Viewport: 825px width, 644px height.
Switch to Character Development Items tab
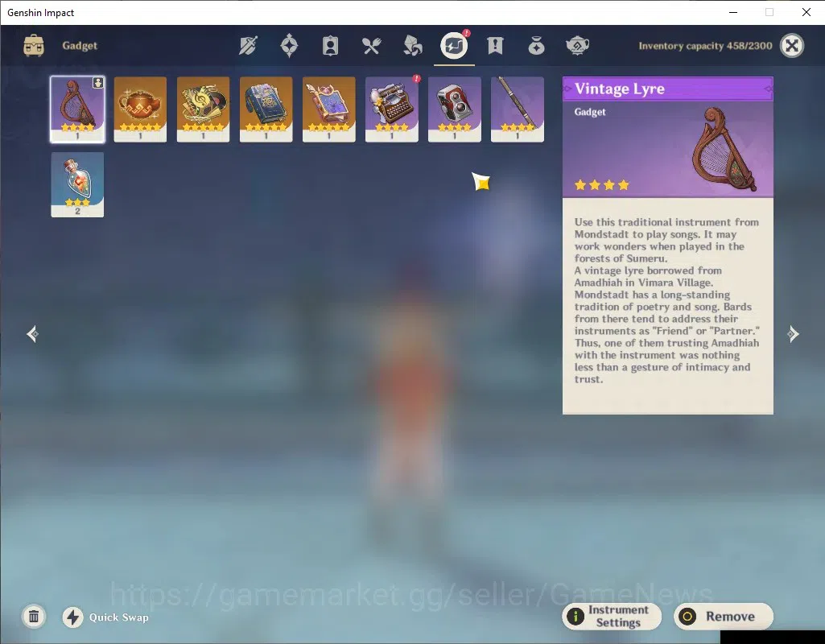[x=330, y=46]
